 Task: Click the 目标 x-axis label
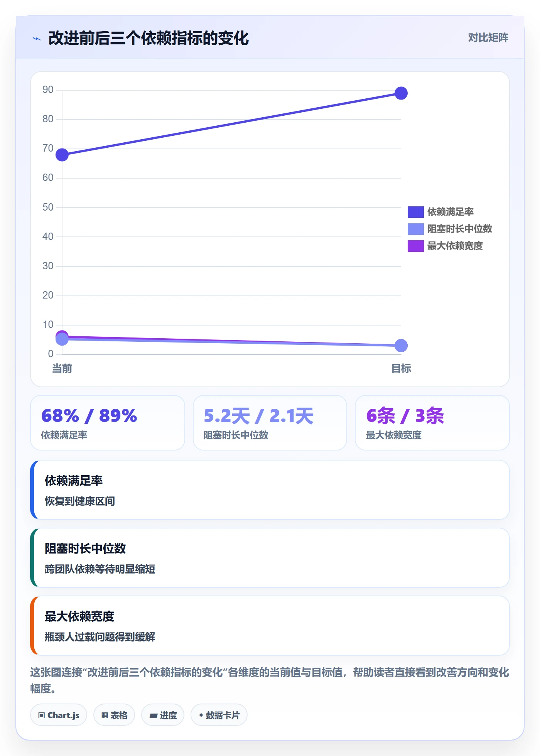point(401,369)
